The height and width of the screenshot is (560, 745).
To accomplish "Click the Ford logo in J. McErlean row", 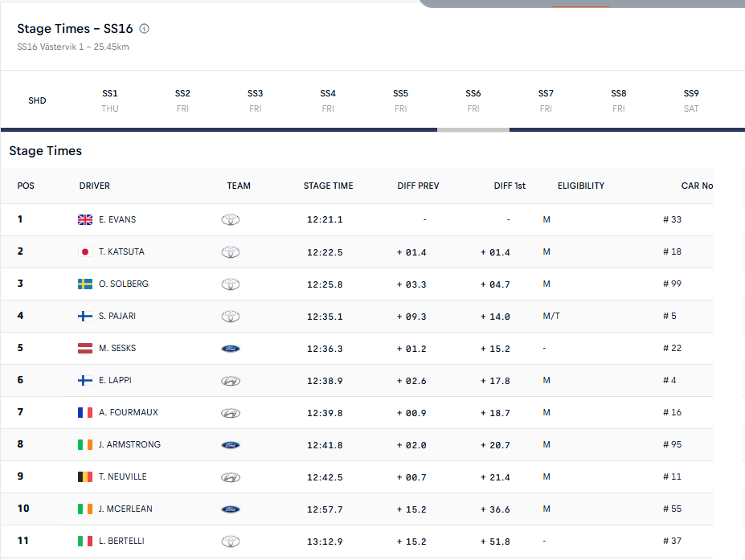I will (231, 509).
